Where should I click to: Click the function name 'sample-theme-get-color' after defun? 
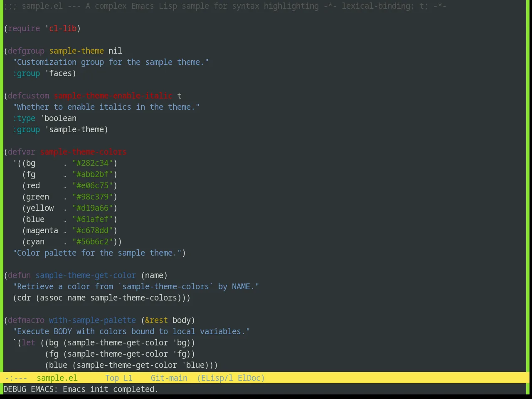(86, 275)
